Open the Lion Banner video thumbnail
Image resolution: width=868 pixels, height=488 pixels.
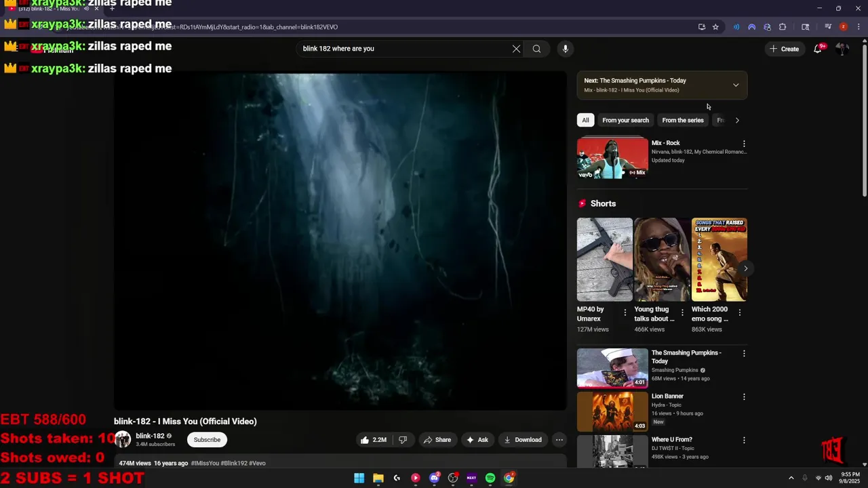coord(612,411)
